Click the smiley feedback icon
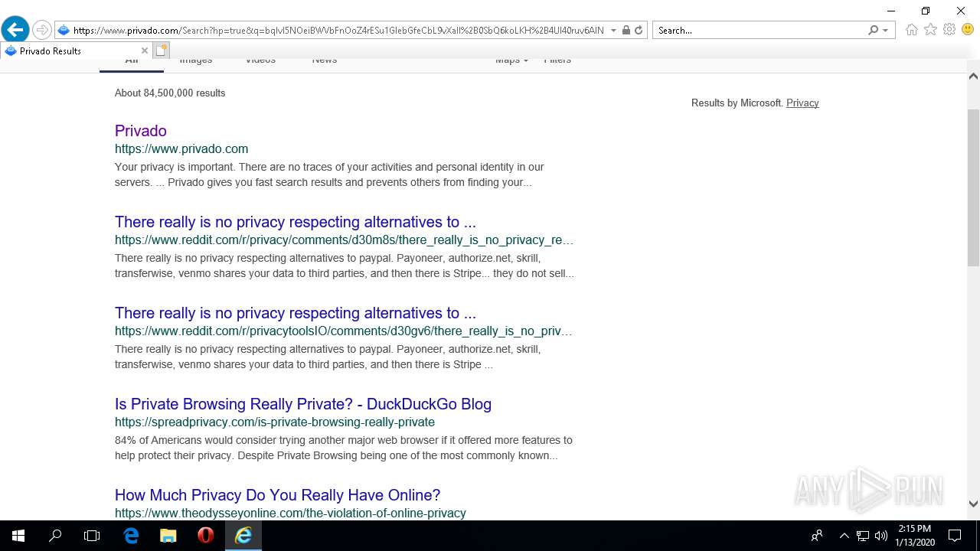The width and height of the screenshot is (980, 551). (x=968, y=30)
